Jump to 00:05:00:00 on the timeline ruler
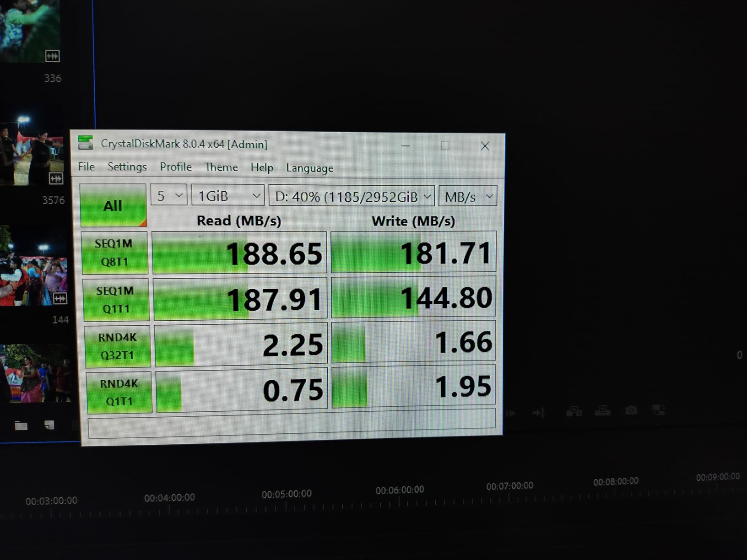Image resolution: width=747 pixels, height=560 pixels. pyautogui.click(x=287, y=494)
